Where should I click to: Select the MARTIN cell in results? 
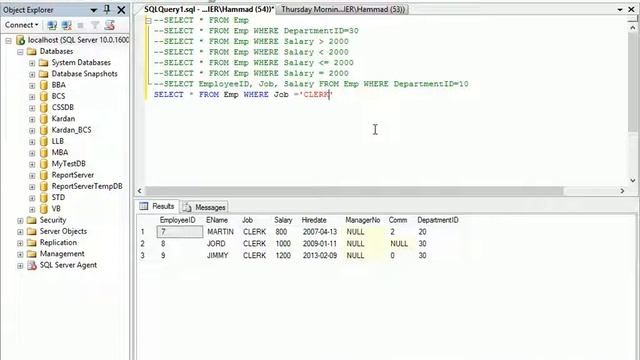coord(220,232)
